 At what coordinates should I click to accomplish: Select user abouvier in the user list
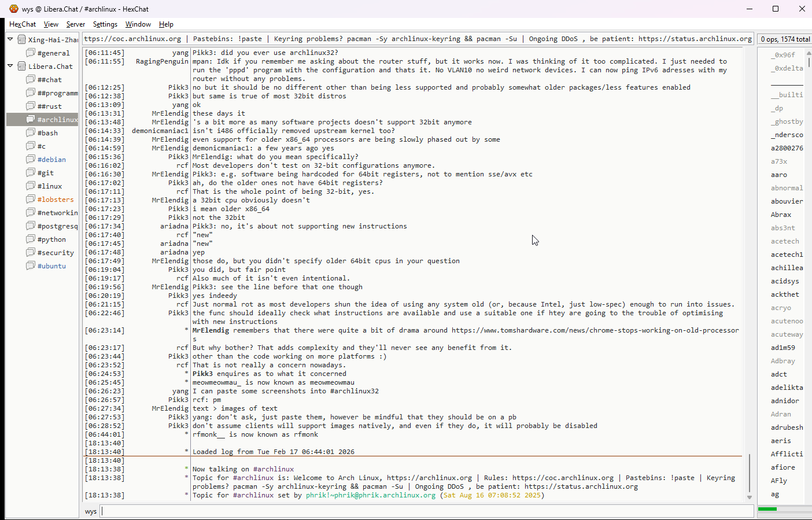(x=787, y=201)
